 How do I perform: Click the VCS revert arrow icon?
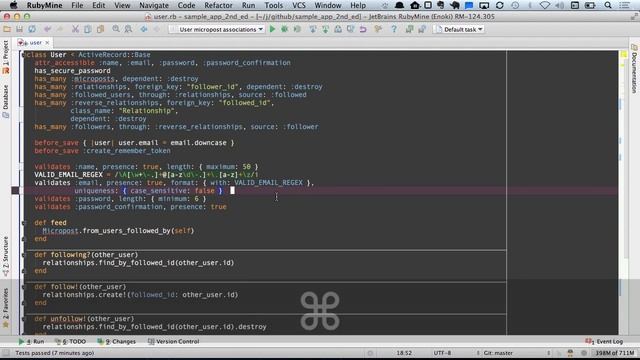[363, 29]
